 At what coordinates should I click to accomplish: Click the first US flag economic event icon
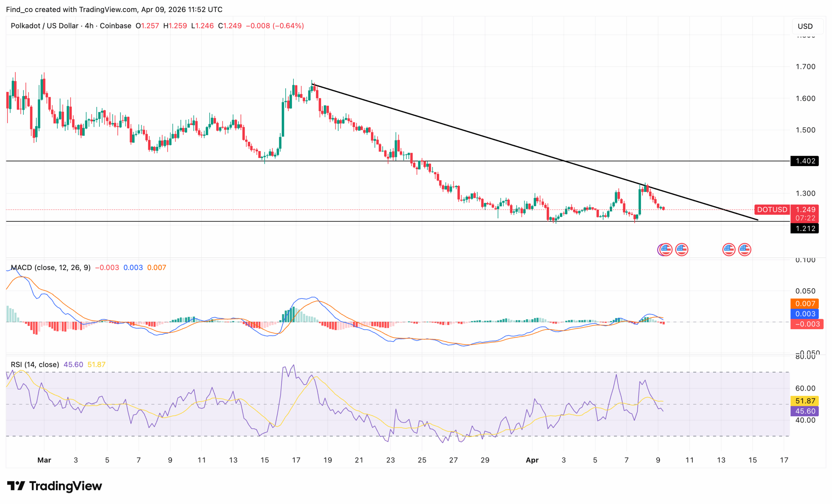tap(666, 250)
